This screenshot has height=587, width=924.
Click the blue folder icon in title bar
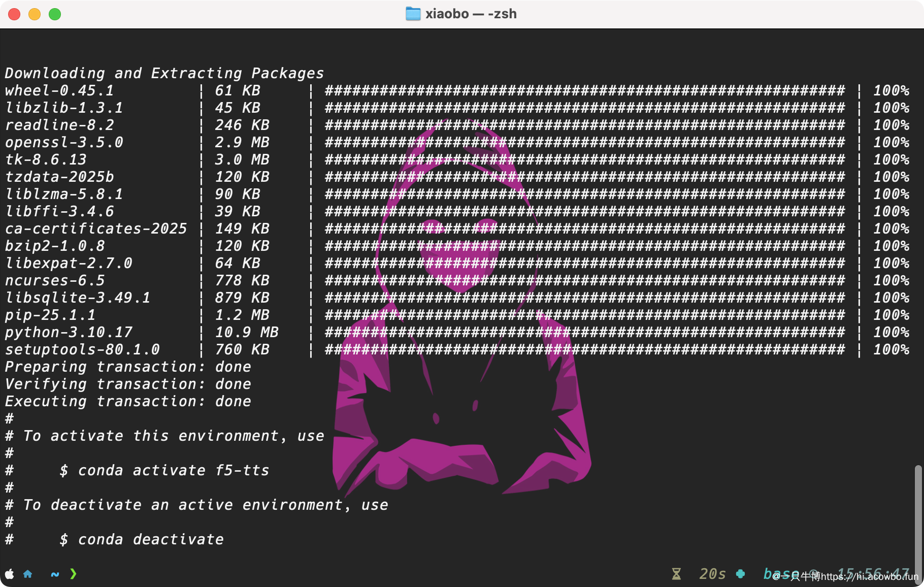413,14
